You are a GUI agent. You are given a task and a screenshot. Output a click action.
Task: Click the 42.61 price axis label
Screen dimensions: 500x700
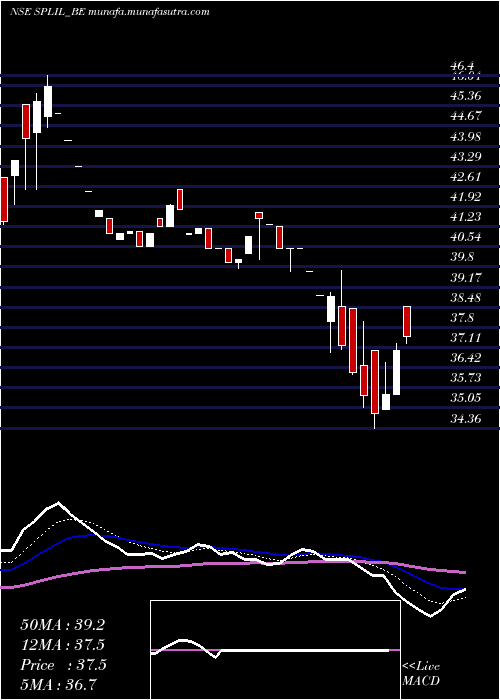coord(466,176)
